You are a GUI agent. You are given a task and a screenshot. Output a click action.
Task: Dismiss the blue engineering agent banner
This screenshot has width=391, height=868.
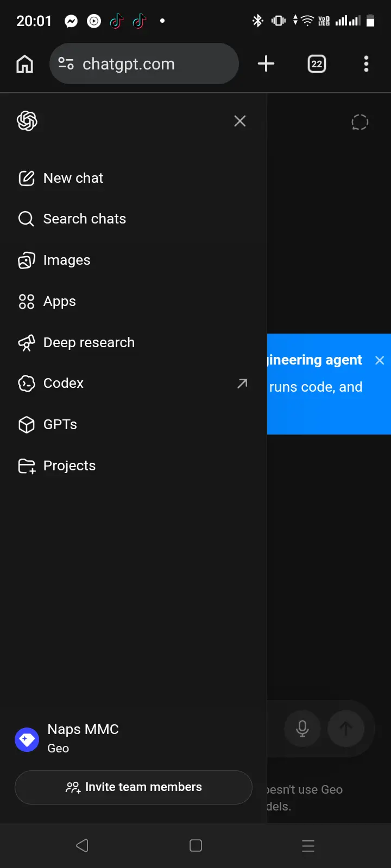(380, 360)
